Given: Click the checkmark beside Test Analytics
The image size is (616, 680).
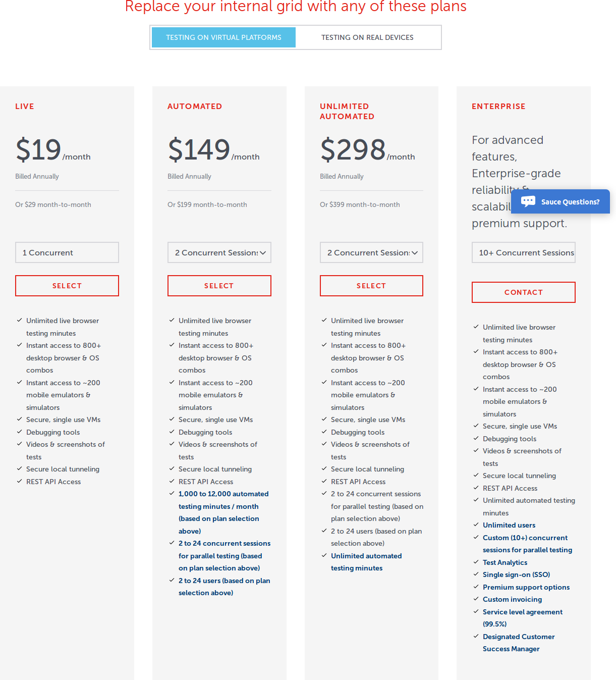Looking at the screenshot, I should pos(476,562).
